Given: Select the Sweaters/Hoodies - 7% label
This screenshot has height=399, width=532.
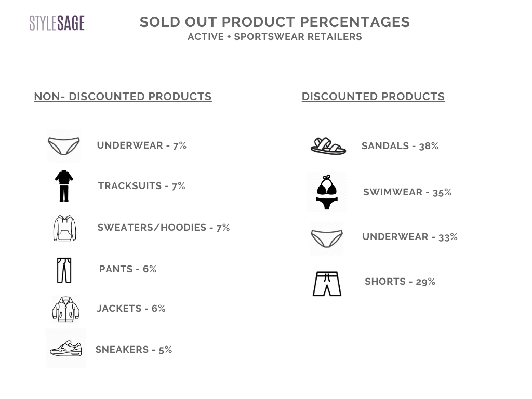Looking at the screenshot, I should [x=164, y=228].
